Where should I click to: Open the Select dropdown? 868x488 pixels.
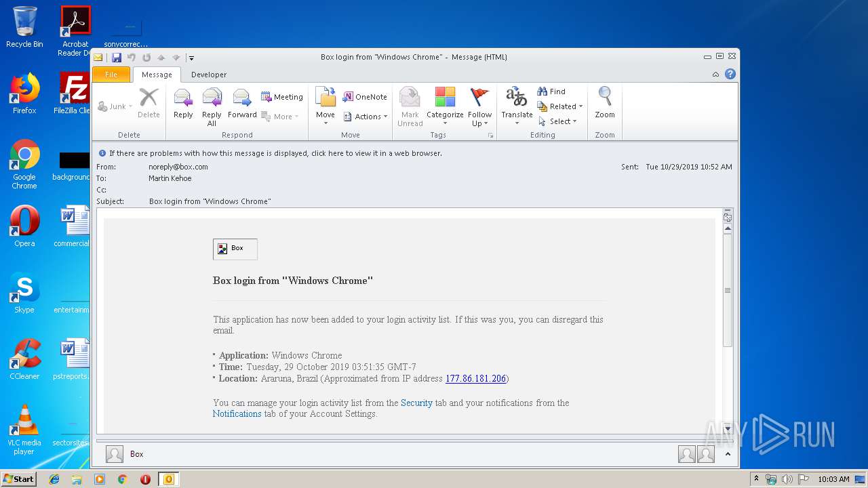[x=557, y=121]
